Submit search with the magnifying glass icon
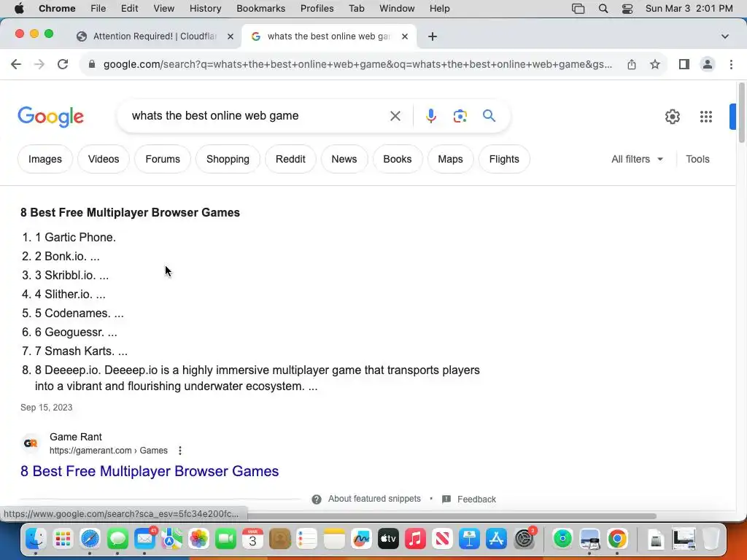The width and height of the screenshot is (747, 560). coord(489,116)
